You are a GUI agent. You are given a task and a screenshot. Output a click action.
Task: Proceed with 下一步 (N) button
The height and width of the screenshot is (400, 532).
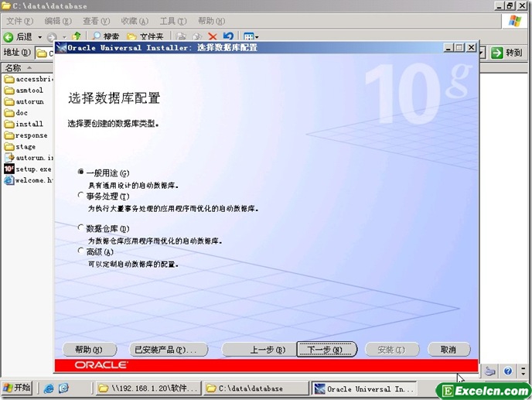point(327,350)
